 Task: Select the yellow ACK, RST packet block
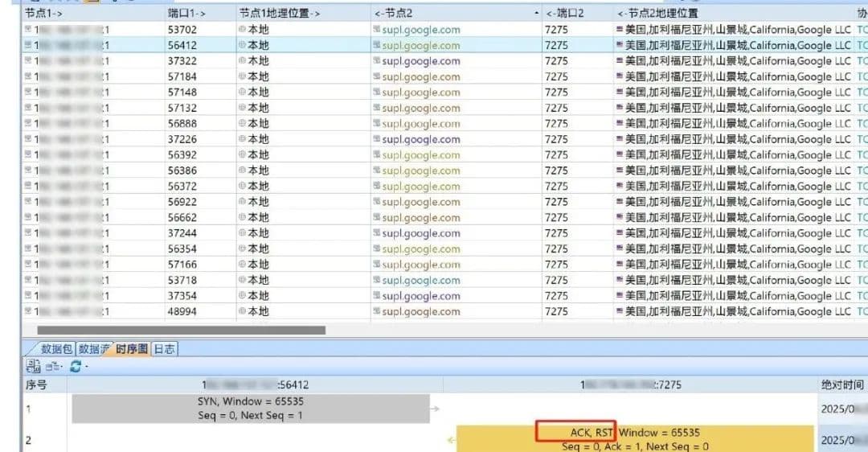[x=635, y=438]
